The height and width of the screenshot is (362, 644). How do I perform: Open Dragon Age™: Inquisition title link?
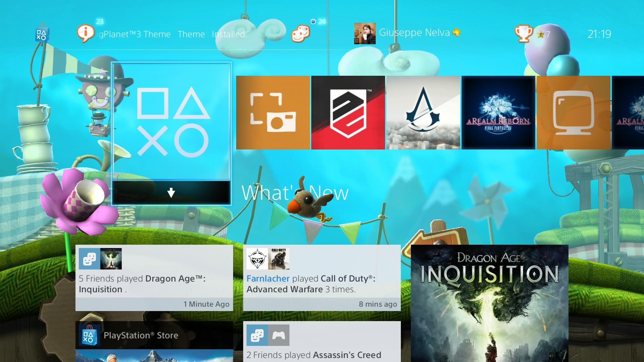pyautogui.click(x=142, y=284)
